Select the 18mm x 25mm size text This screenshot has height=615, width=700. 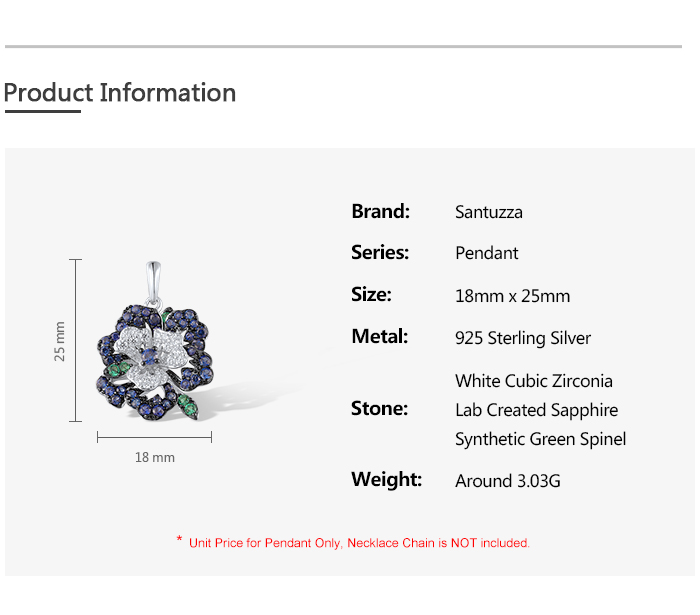pos(512,296)
